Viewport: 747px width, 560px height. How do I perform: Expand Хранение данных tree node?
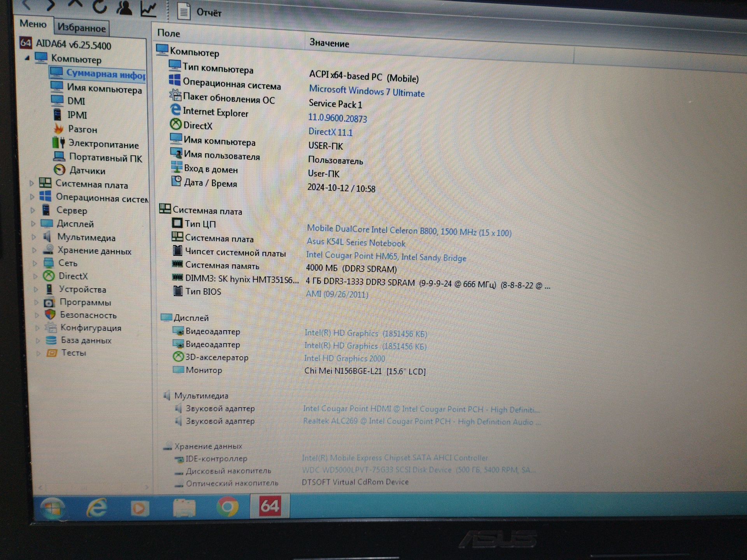pos(35,250)
